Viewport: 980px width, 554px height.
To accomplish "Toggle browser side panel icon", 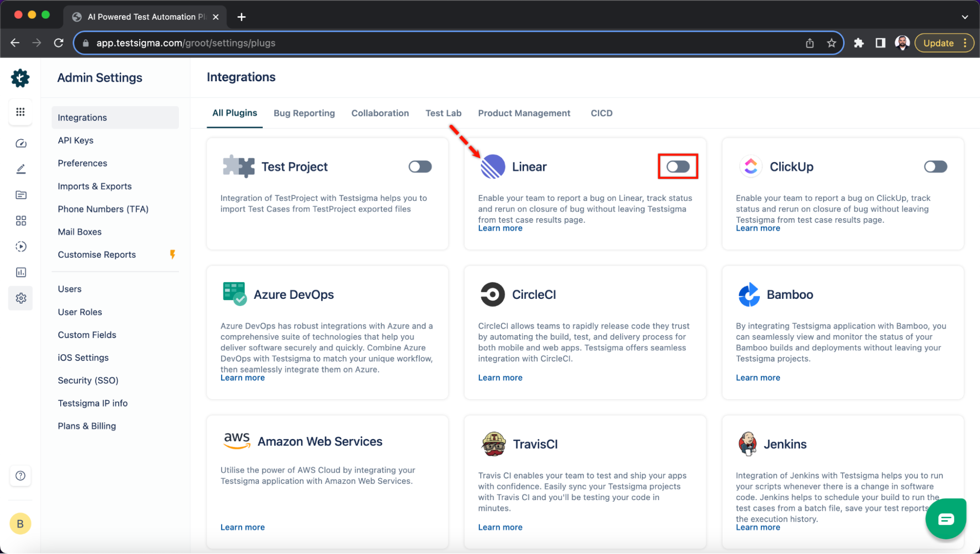I will (880, 43).
